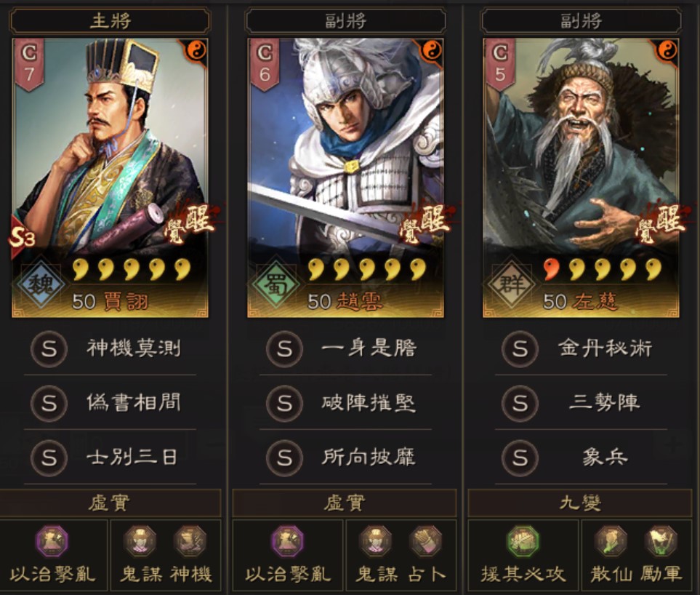Click the 神機 trait icon under 賈詡
Viewport: 700px width, 595px height.
pos(190,541)
